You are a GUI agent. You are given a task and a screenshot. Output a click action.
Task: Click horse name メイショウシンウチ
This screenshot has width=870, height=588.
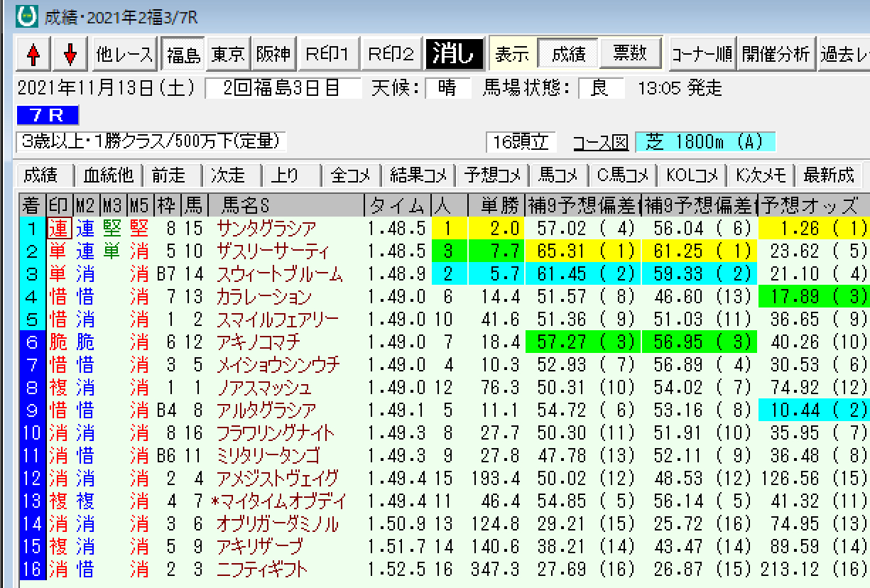[x=278, y=365]
